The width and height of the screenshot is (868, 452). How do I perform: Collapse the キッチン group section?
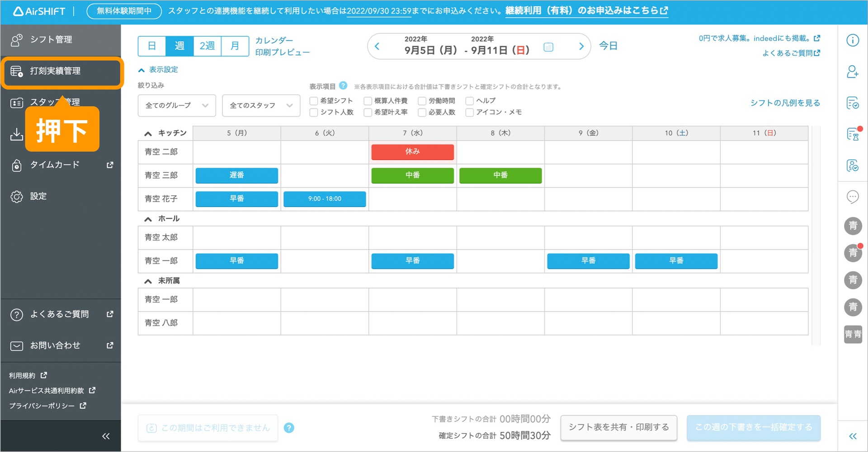pos(148,133)
